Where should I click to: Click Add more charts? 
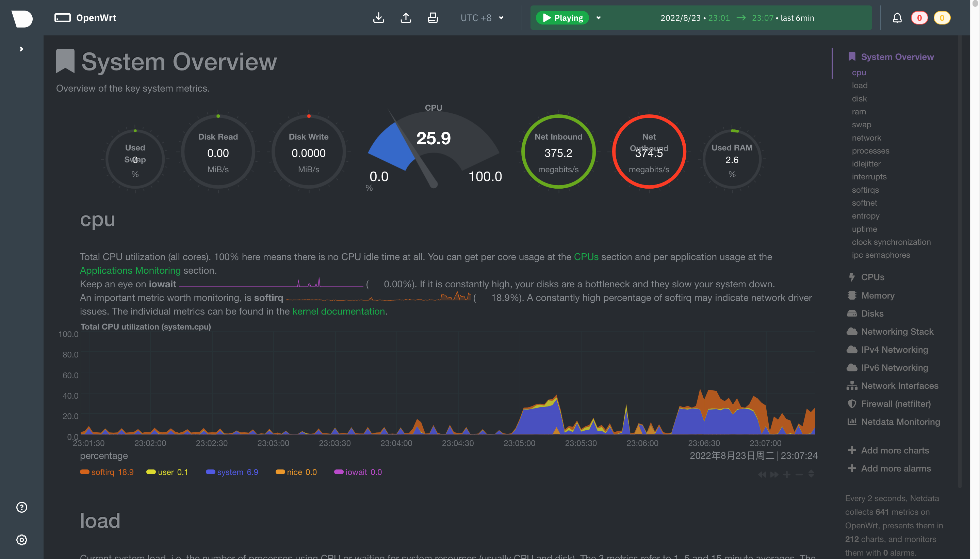pyautogui.click(x=895, y=450)
